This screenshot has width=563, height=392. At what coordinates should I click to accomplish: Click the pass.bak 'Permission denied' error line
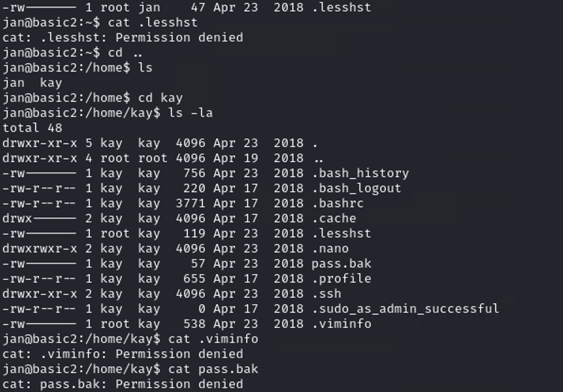click(123, 384)
